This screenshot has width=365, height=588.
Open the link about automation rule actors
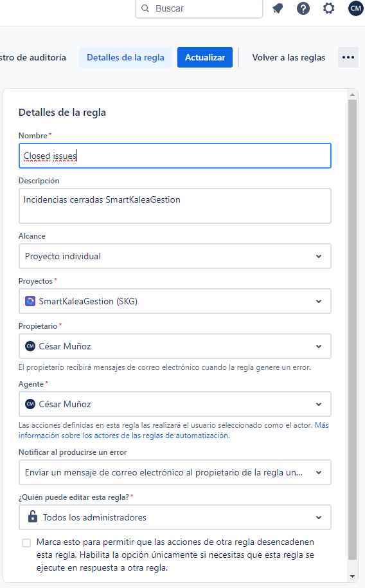pyautogui.click(x=174, y=430)
